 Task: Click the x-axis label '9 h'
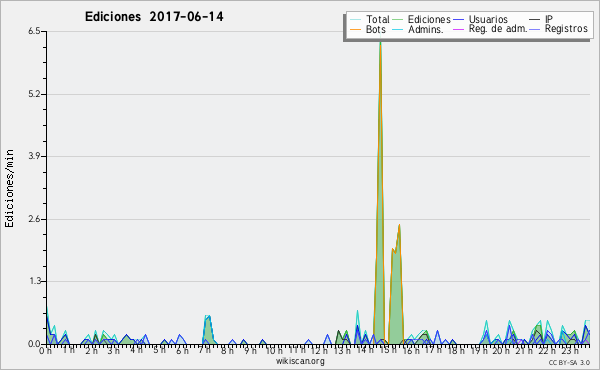(x=250, y=350)
